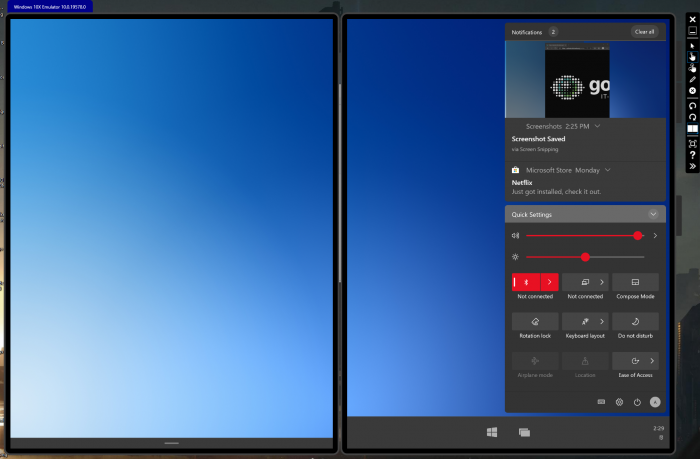Expand the Microsoft Store notification chevron
The height and width of the screenshot is (459, 700).
coord(607,170)
